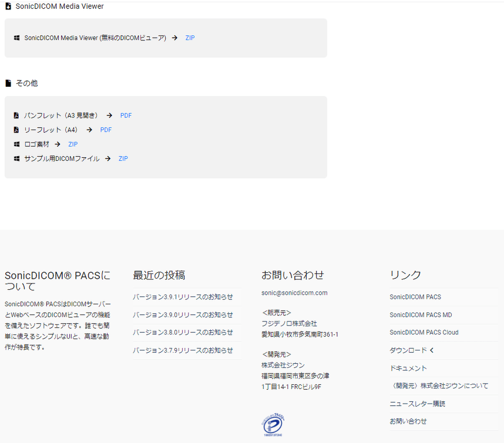504x443 pixels.
Task: Open the SonicDICOM PACS Cloud footer link
Action: tap(424, 333)
